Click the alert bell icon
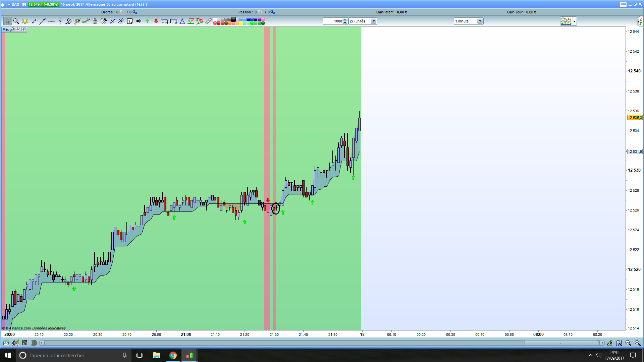 coord(25,21)
